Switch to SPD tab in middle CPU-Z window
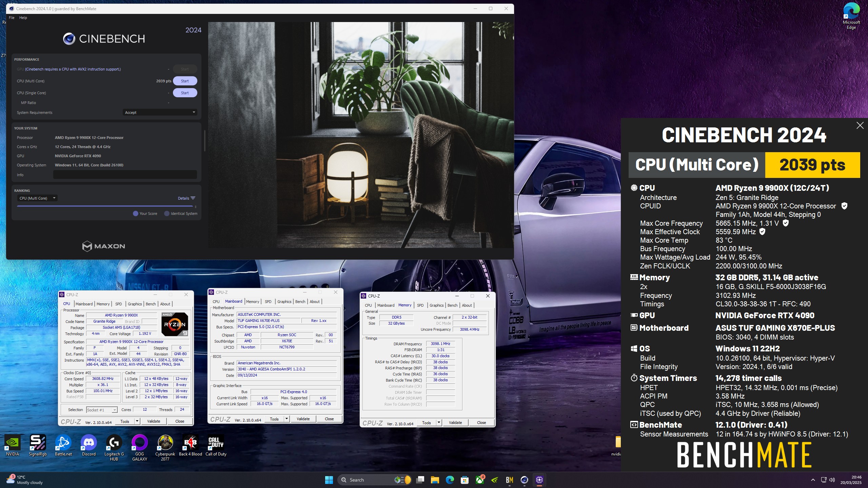The image size is (868, 488). [268, 302]
